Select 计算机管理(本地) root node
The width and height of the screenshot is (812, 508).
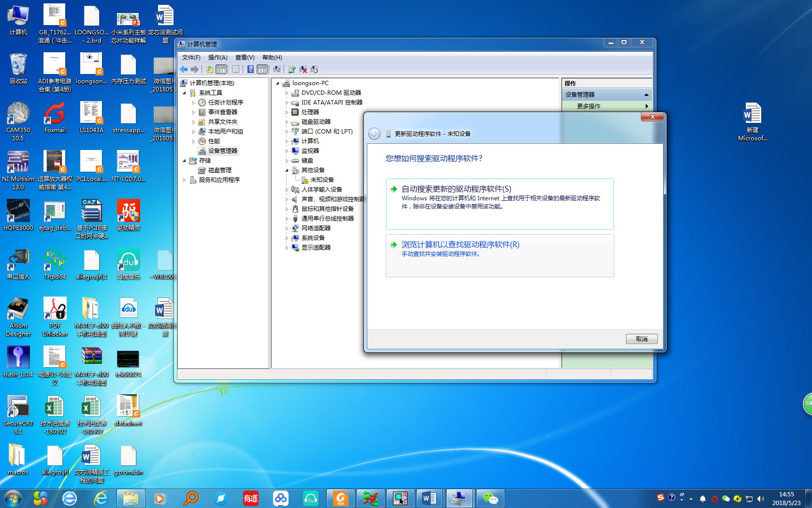[212, 83]
